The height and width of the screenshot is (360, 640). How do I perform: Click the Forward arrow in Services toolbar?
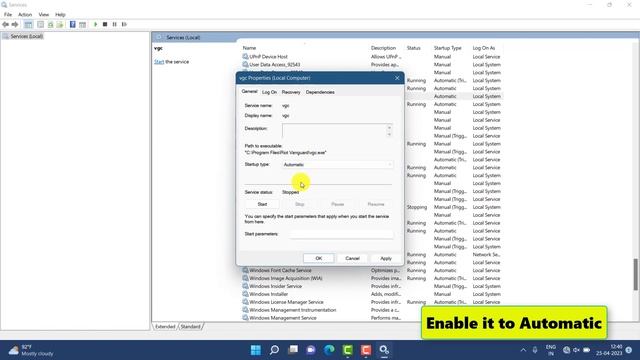(15, 24)
